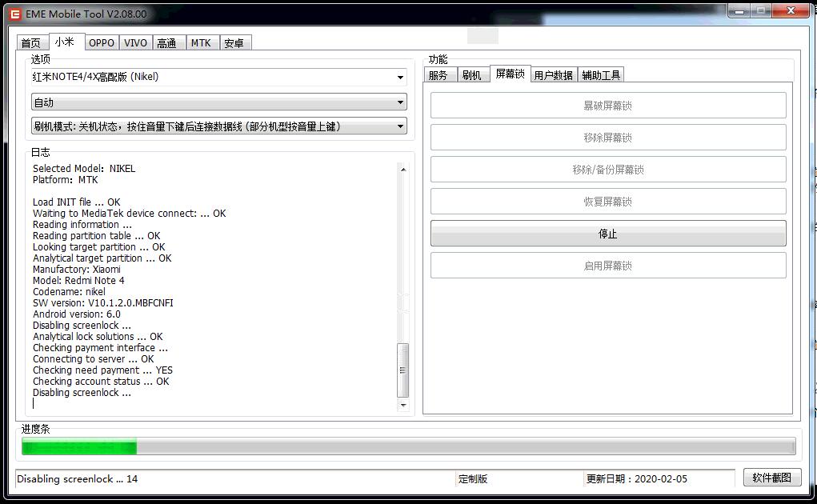The image size is (817, 504).
Task: Click the 定制版 status bar entry
Action: [x=473, y=479]
